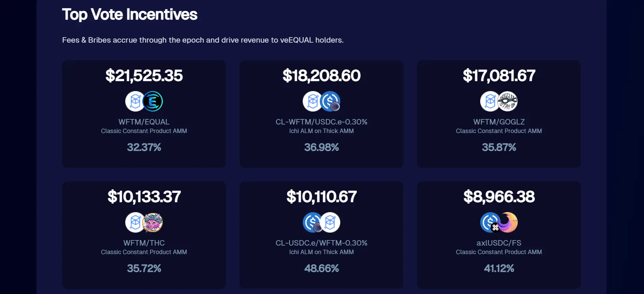Click the EQUAL token icon
The width and height of the screenshot is (644, 294).
pos(153,101)
